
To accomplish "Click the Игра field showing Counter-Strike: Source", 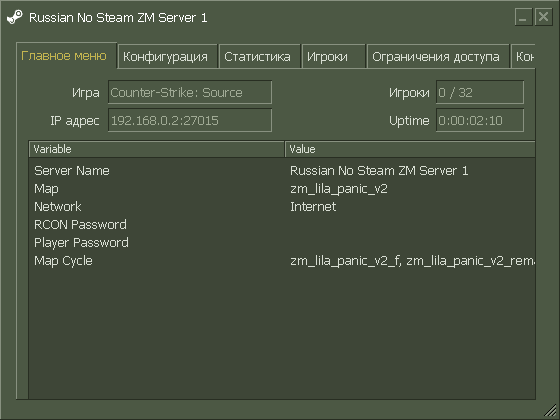I will [190, 92].
